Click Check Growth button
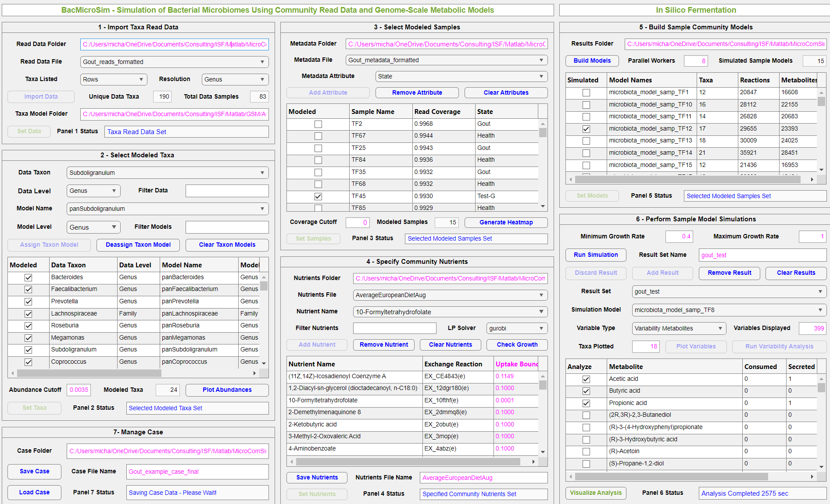Image resolution: width=830 pixels, height=504 pixels. click(x=517, y=344)
